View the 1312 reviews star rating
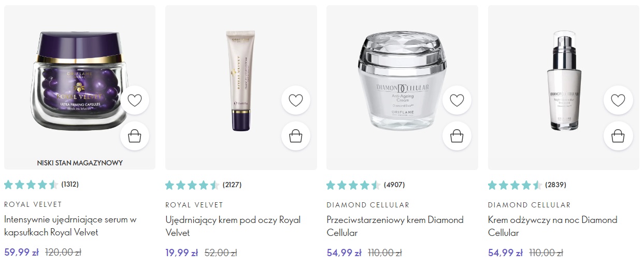Viewport: 644px width, 266px height. point(31,185)
